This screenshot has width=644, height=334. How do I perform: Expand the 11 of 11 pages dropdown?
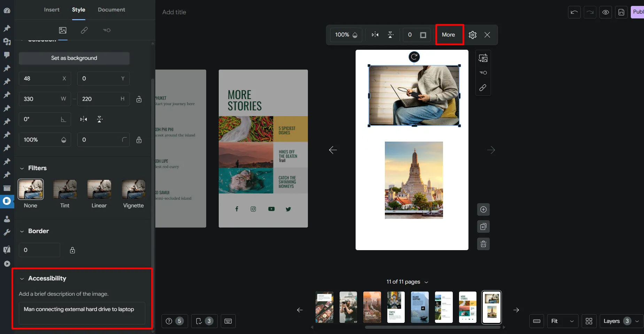coord(426,282)
